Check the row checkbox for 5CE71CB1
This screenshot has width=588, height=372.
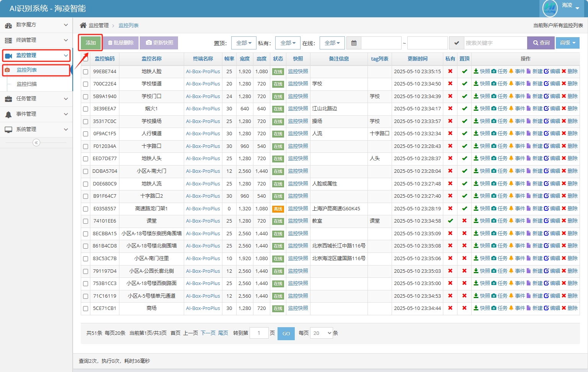click(x=86, y=308)
